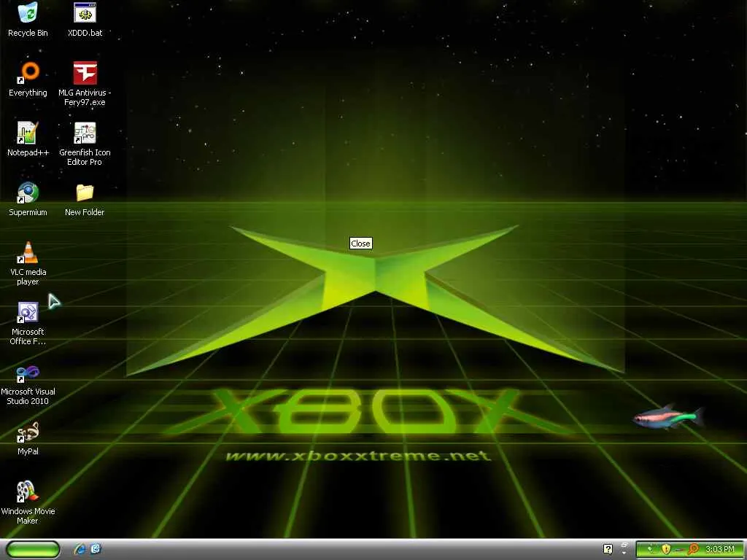Select the New Folder icon
The image size is (747, 560).
point(85,192)
